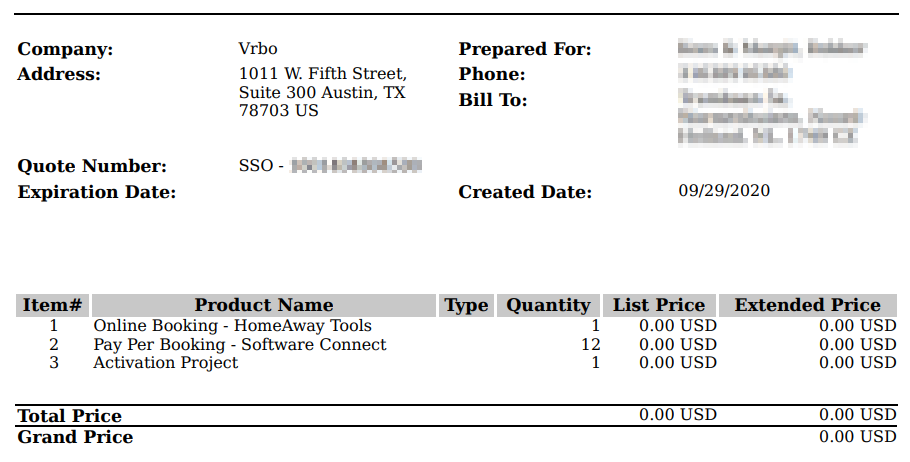Select the Type column header
Viewport: 910px width, 462px height.
point(466,305)
